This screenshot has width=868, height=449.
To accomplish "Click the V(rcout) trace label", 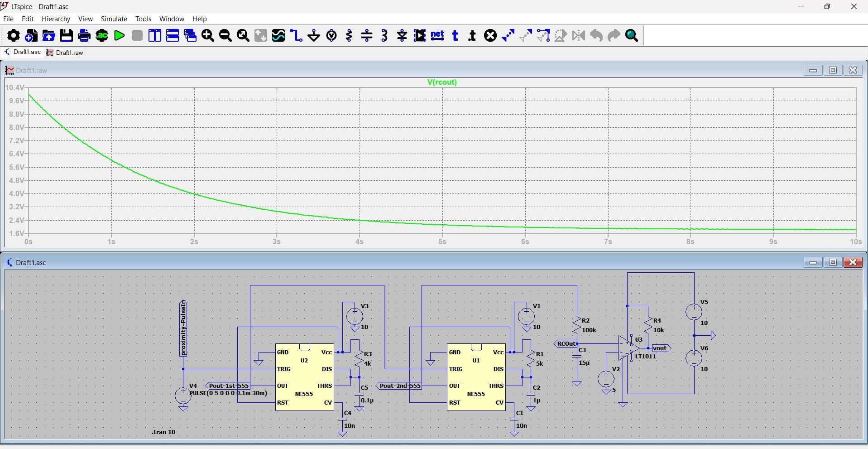I will pos(442,82).
